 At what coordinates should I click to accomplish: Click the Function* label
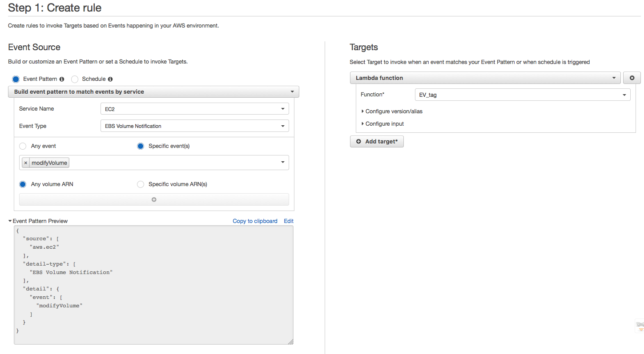click(372, 95)
